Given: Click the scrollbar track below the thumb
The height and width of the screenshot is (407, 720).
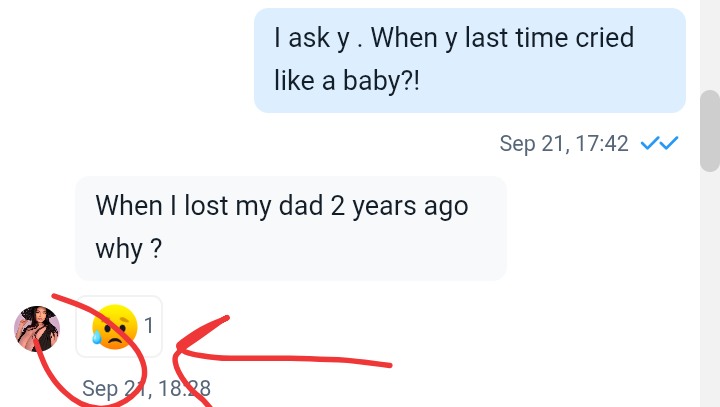Looking at the screenshot, I should (x=709, y=300).
